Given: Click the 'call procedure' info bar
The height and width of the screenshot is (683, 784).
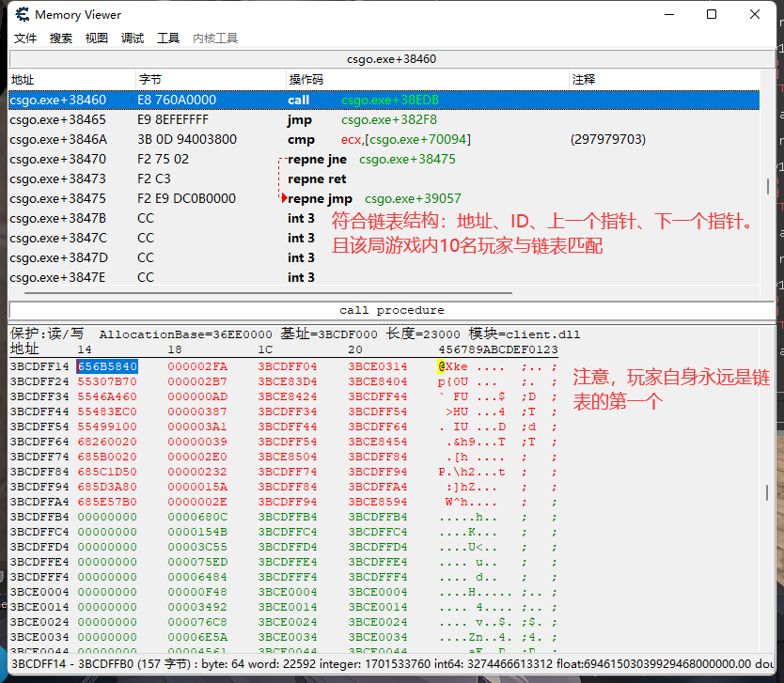Looking at the screenshot, I should coord(392,310).
